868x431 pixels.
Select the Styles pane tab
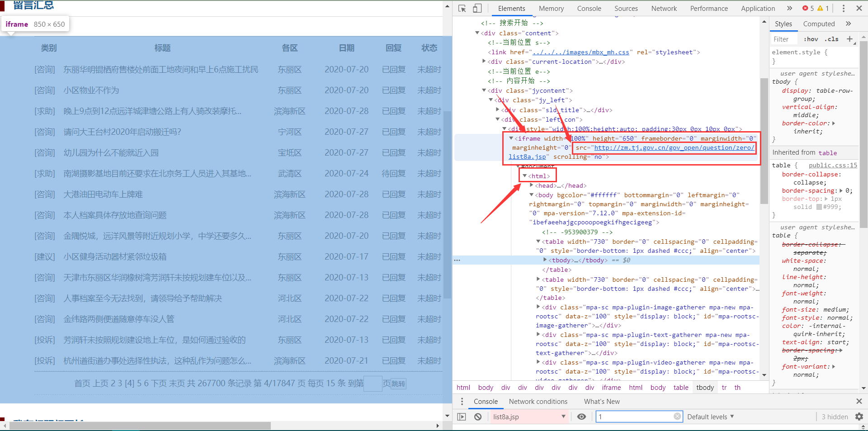click(x=783, y=24)
